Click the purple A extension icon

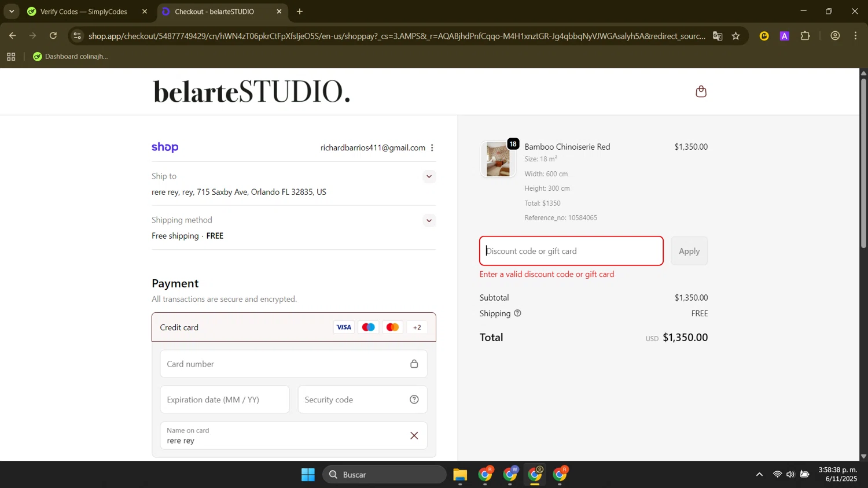pyautogui.click(x=785, y=36)
